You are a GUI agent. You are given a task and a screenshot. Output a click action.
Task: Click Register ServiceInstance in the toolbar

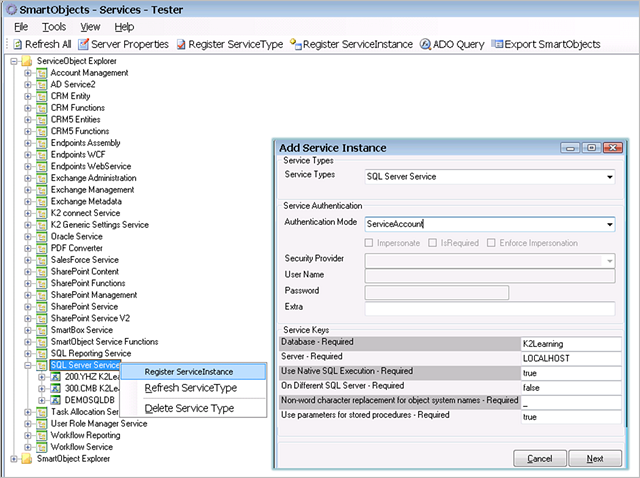pyautogui.click(x=351, y=44)
